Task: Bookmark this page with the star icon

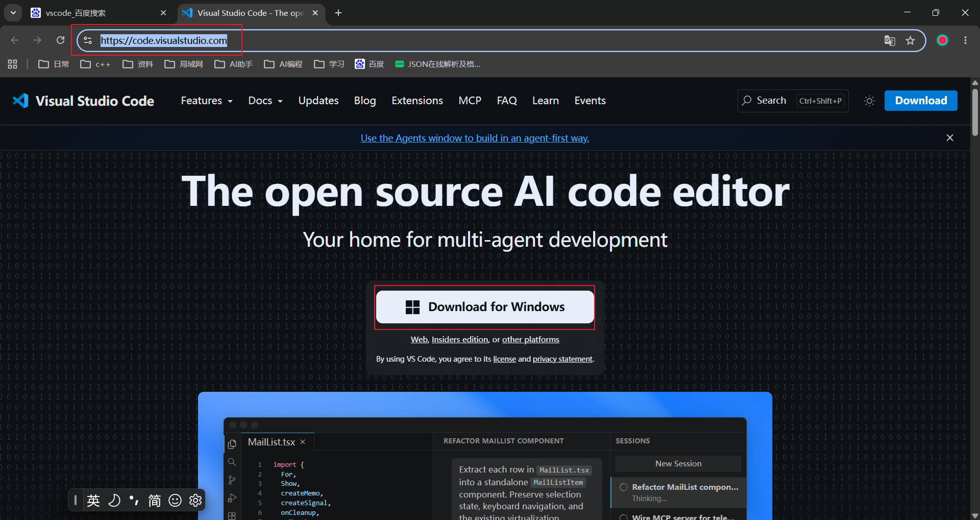Action: tap(910, 41)
